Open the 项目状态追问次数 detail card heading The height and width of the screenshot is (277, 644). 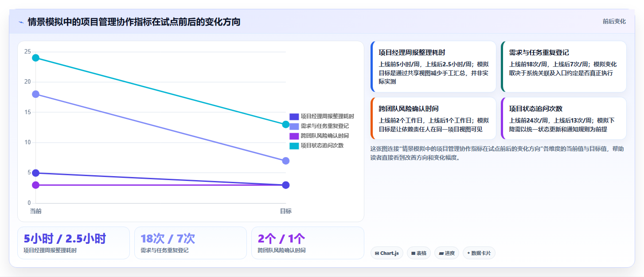(x=535, y=109)
